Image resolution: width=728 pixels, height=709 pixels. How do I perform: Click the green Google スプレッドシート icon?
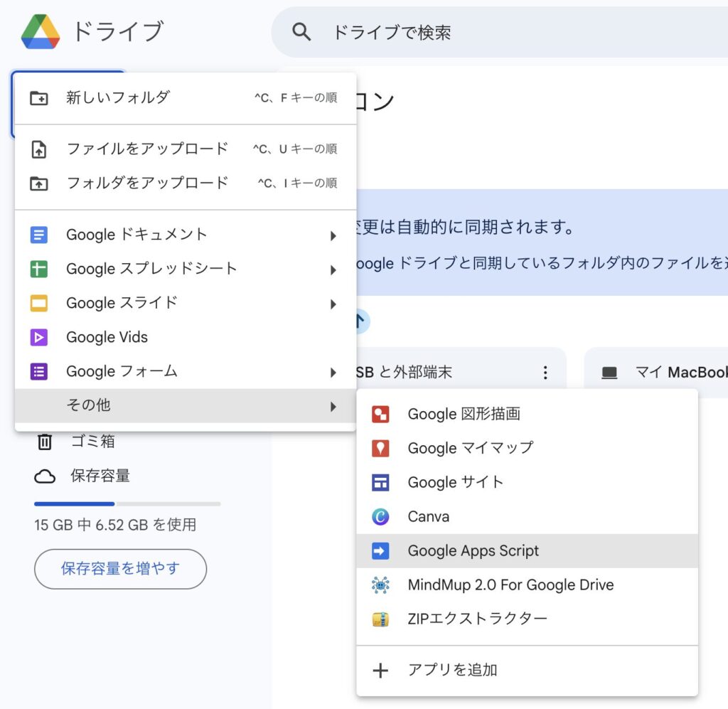point(39,269)
